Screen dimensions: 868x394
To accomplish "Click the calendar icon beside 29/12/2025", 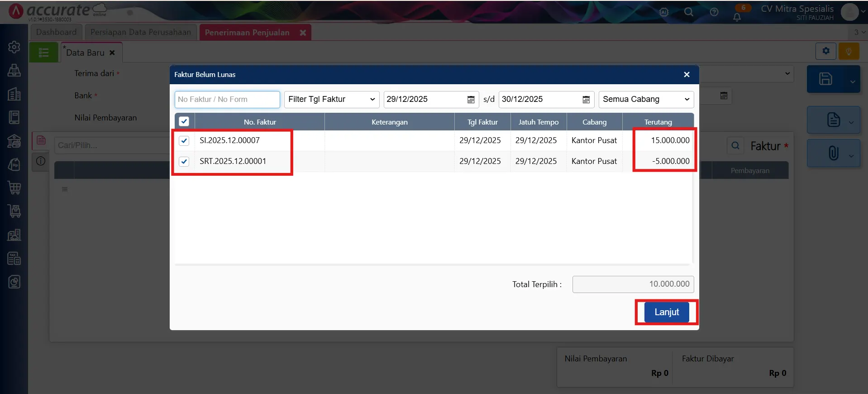I will [471, 100].
